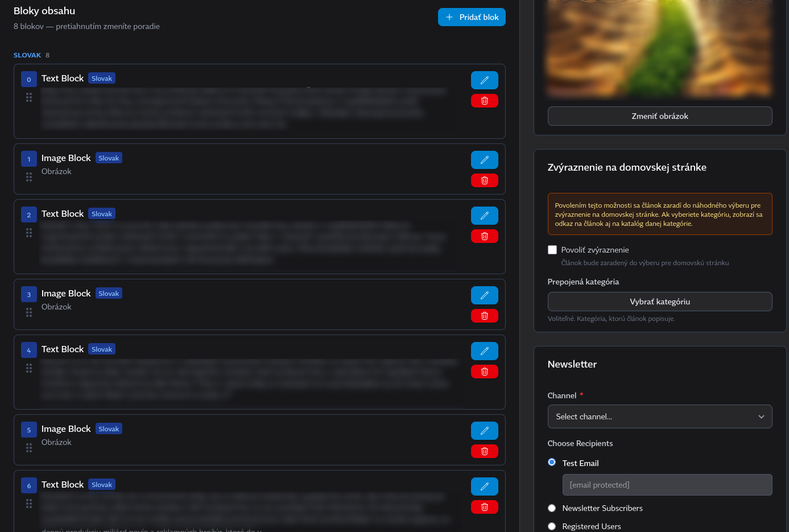Choose Newsletter Subscribers as recipients
Viewport: 789px width, 532px height.
pyautogui.click(x=552, y=508)
